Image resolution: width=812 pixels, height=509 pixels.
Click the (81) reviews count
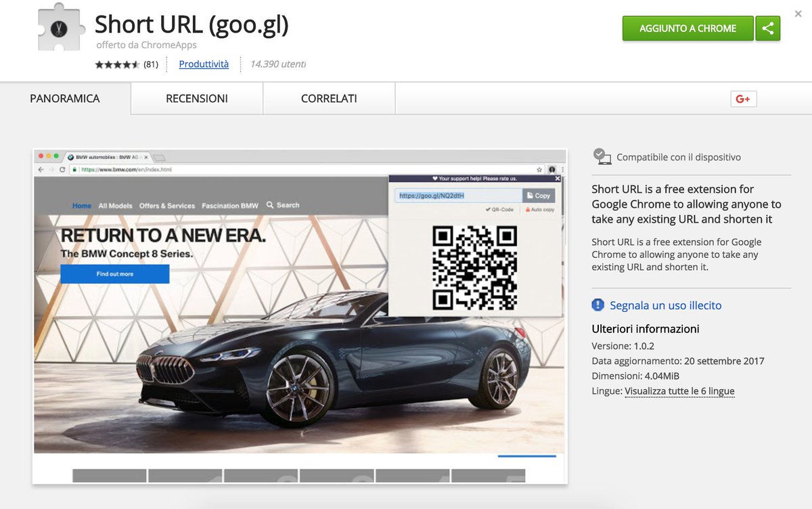tap(151, 64)
